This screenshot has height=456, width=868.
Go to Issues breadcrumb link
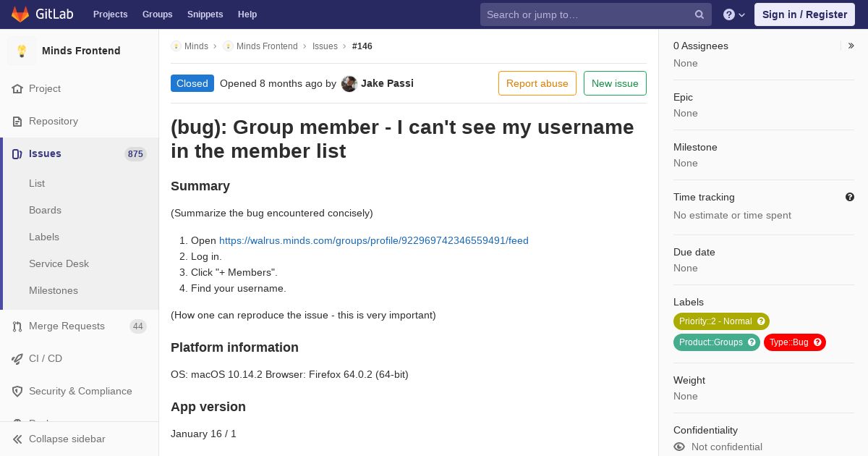pyautogui.click(x=325, y=46)
